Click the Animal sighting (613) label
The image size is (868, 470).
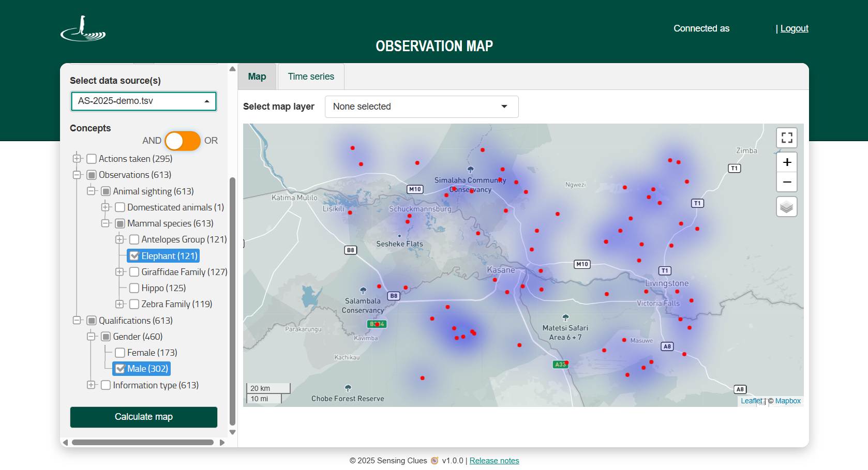[x=153, y=191]
